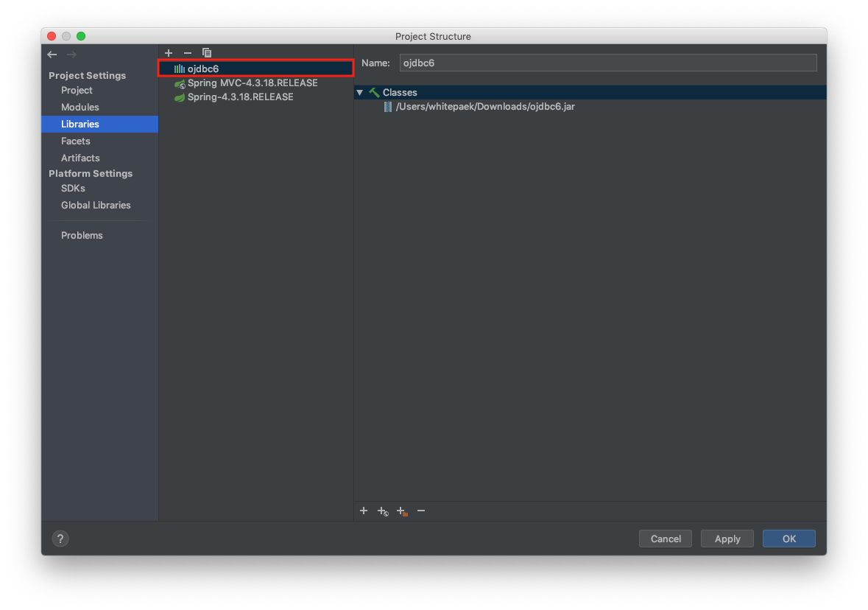
Task: Click the Name field containing ojdbc6
Action: pos(608,63)
